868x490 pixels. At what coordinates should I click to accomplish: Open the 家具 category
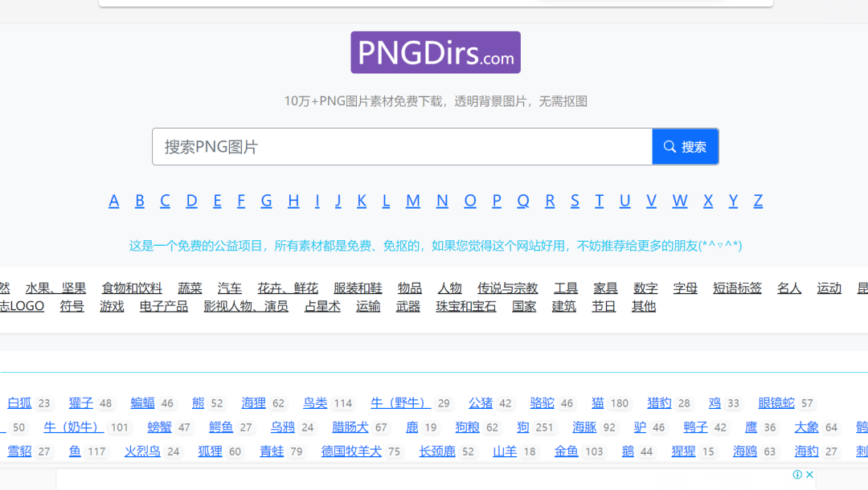[x=606, y=288]
